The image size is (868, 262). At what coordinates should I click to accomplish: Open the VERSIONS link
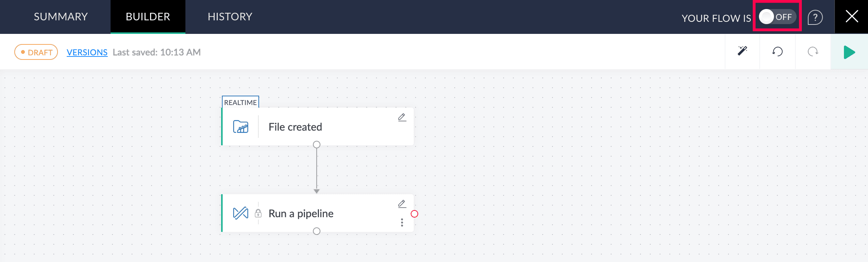tap(87, 52)
